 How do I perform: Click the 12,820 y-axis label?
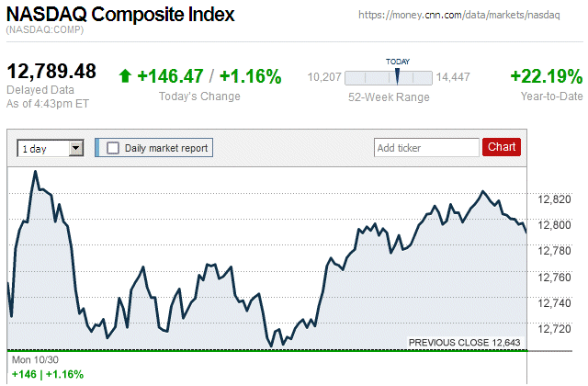click(x=553, y=199)
